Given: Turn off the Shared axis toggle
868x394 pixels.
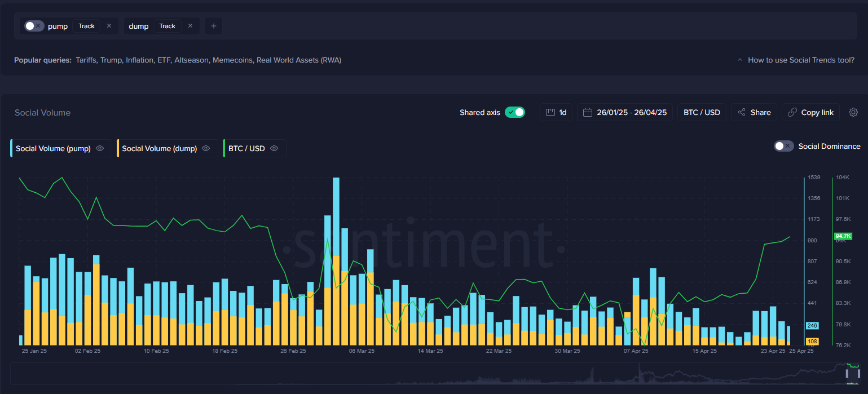Looking at the screenshot, I should pyautogui.click(x=514, y=112).
